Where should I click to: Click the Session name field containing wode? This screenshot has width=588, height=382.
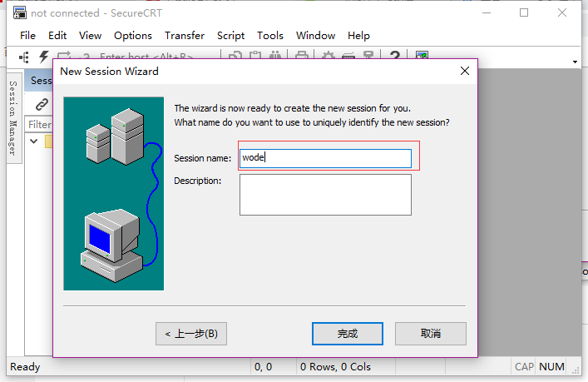coord(325,158)
